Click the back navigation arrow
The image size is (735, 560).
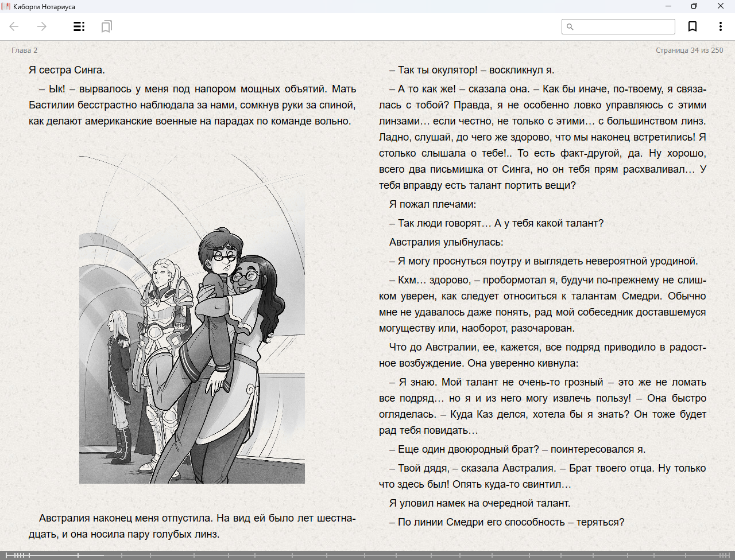tap(14, 26)
